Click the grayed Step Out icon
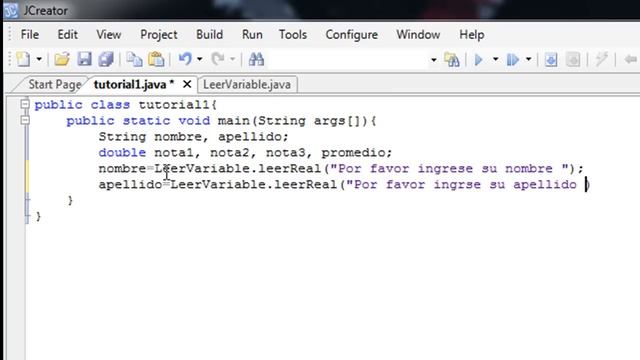This screenshot has height=360, width=640. click(573, 60)
